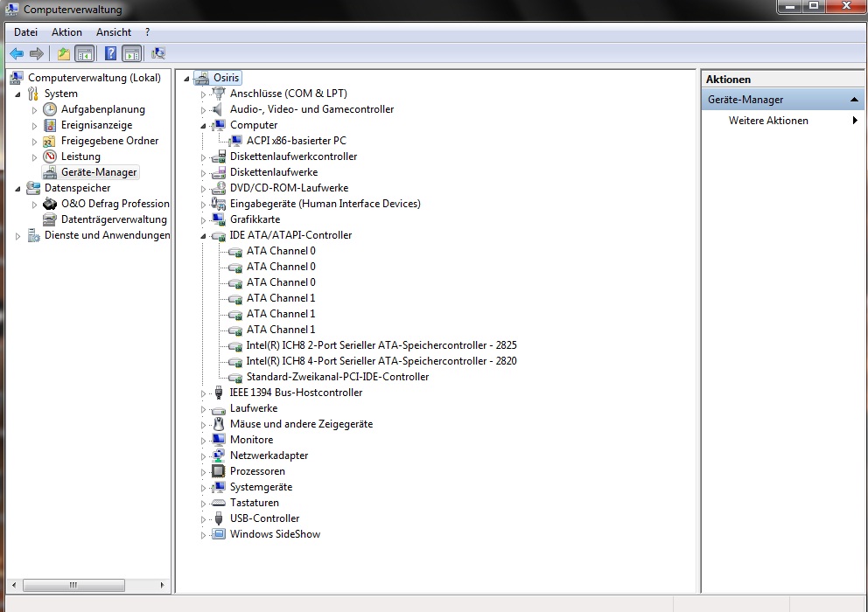
Task: Click the Netzwerkadapter icon
Action: point(219,456)
